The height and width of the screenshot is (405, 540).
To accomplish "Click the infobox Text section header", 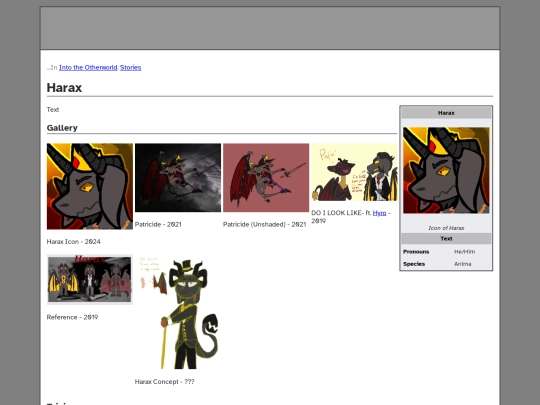I will (446, 239).
